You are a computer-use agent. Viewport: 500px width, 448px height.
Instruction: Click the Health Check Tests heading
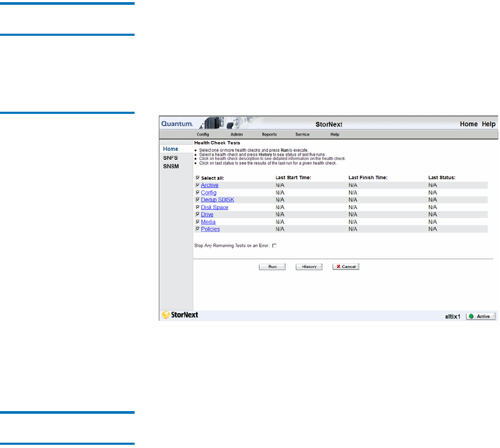[x=217, y=143]
